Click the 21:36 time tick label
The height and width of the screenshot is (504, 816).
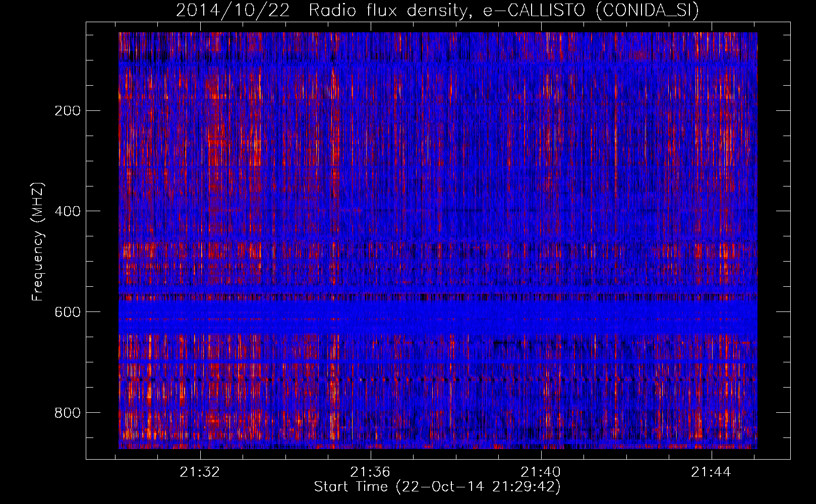pyautogui.click(x=371, y=472)
